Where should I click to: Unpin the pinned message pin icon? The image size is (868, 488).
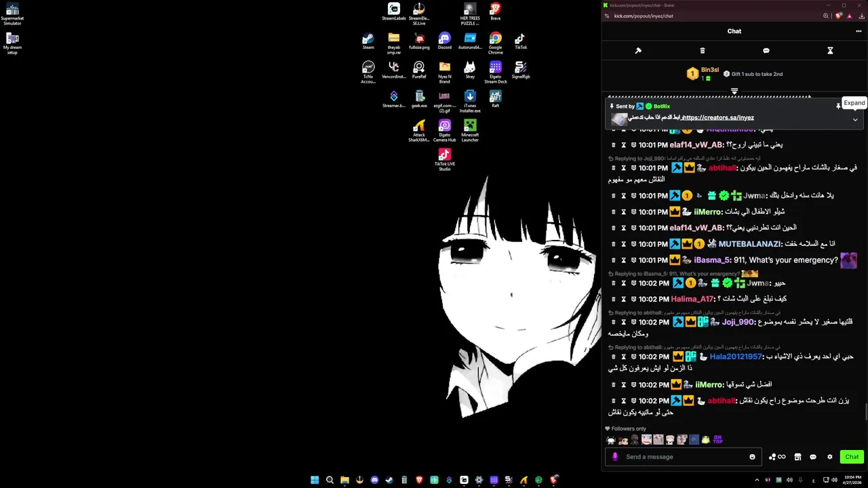tap(838, 106)
